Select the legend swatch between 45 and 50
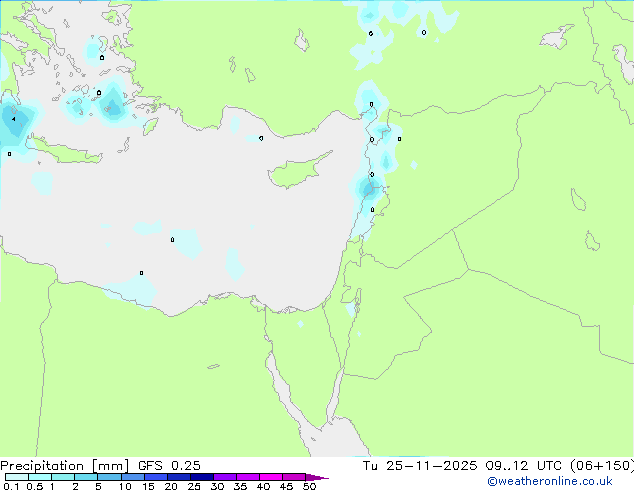 (x=294, y=477)
